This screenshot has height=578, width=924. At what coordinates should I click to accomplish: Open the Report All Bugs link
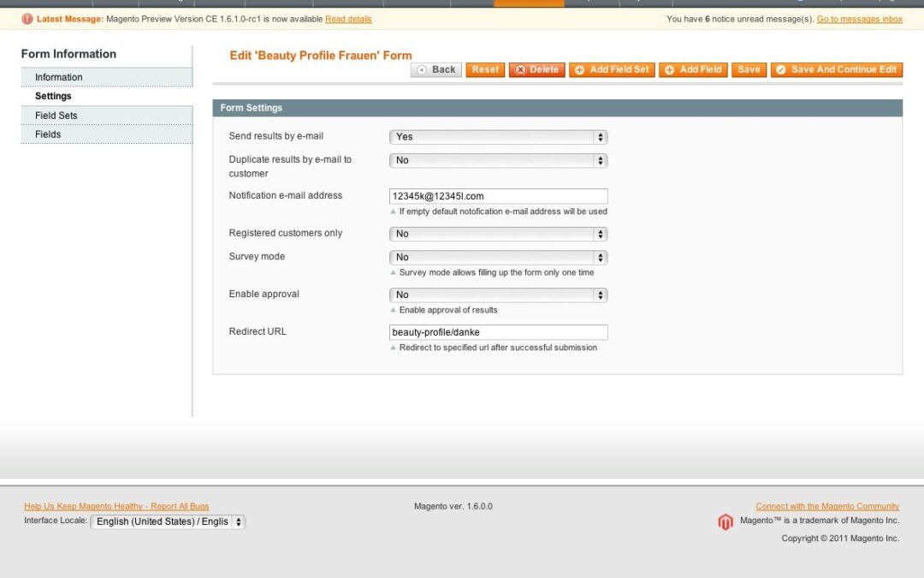tap(116, 506)
